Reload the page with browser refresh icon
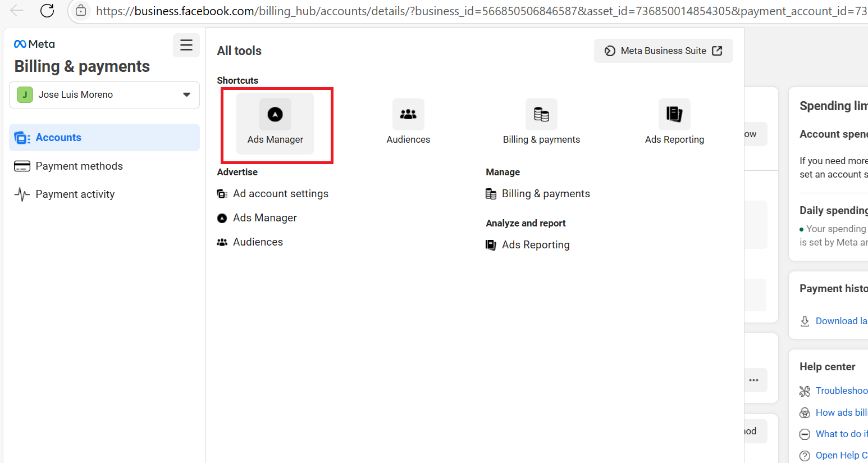 coord(47,11)
